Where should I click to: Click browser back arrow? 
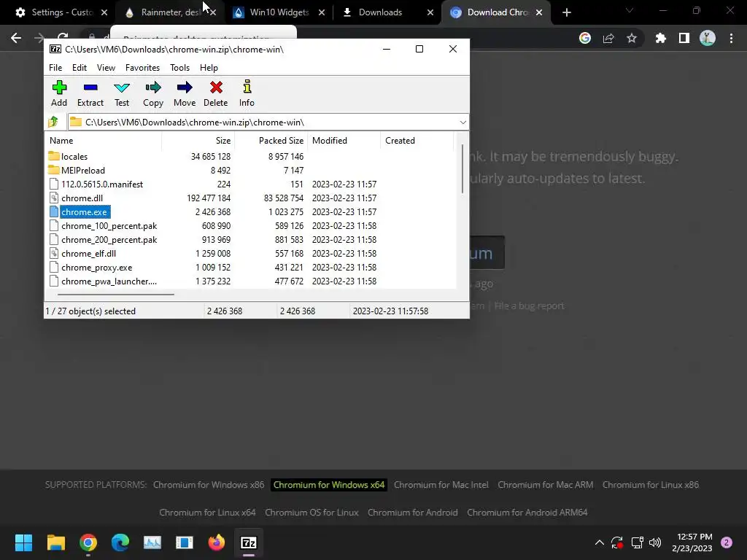[16, 38]
